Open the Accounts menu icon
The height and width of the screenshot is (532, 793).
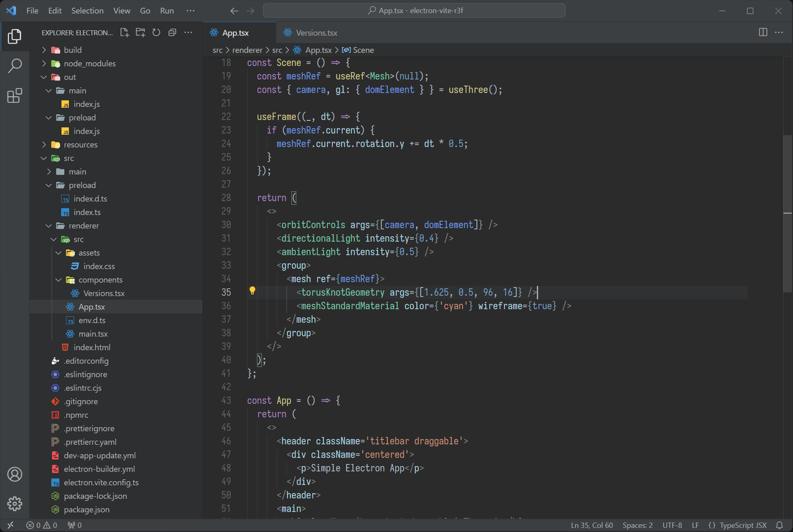coord(15,474)
